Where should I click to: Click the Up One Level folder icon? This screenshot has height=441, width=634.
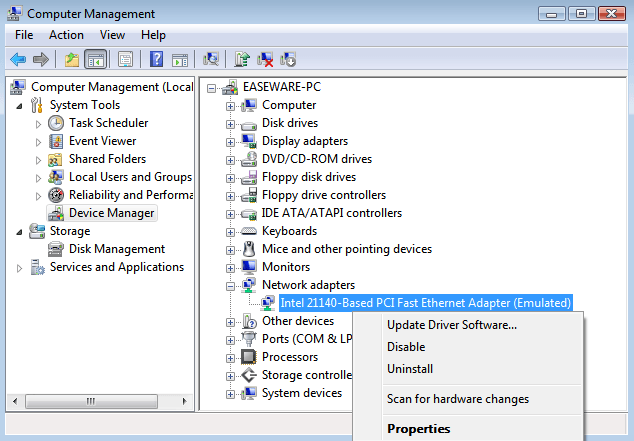click(72, 59)
